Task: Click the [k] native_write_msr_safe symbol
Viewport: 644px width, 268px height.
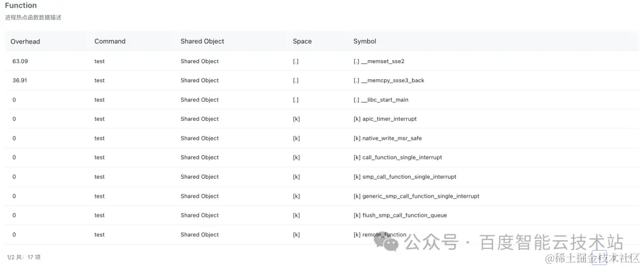Action: [x=388, y=138]
